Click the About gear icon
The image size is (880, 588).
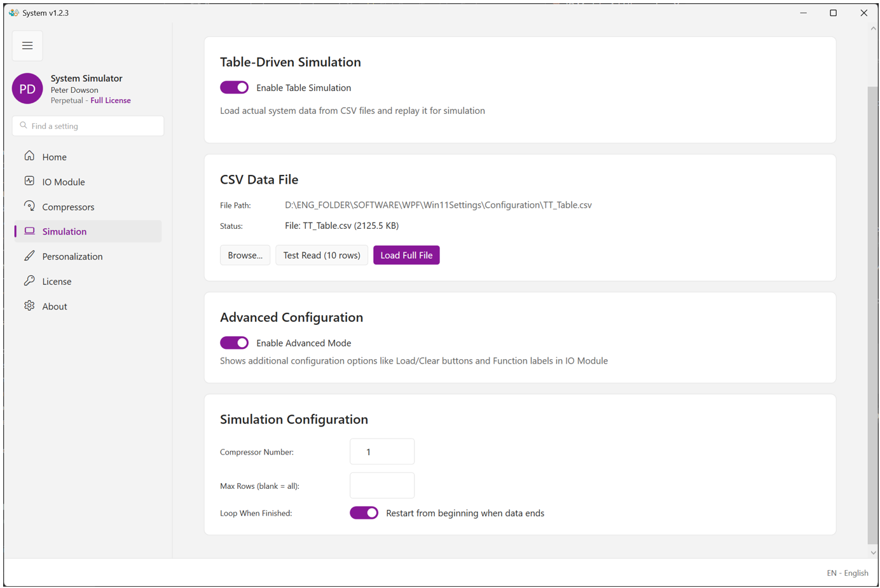point(29,306)
